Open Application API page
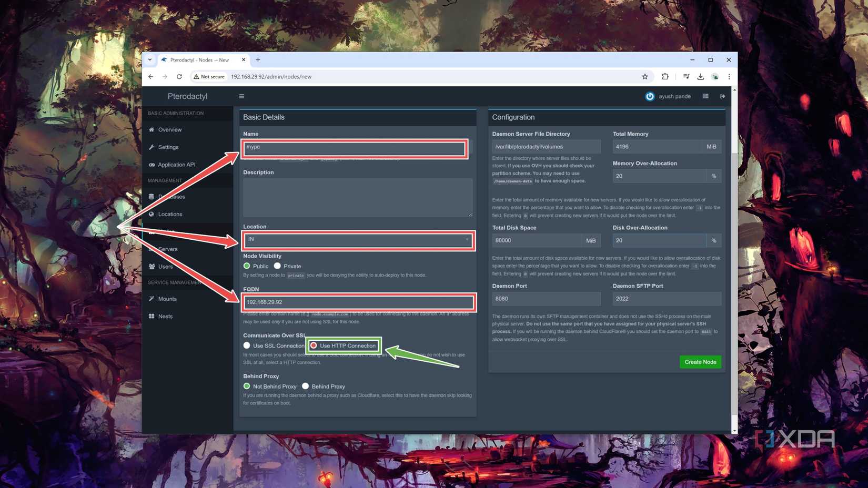 coord(176,165)
